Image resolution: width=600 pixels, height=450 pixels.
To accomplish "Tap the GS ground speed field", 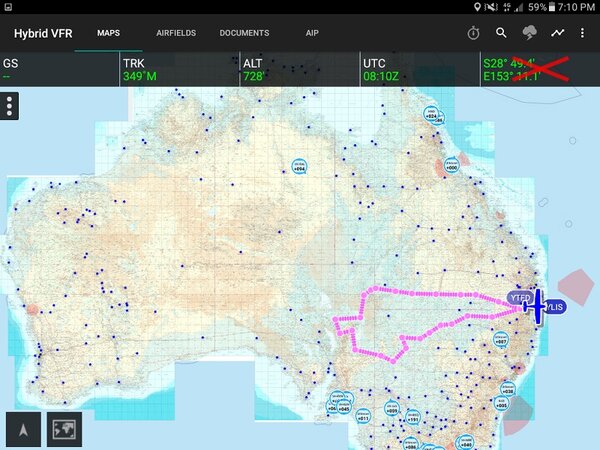I will 60,69.
